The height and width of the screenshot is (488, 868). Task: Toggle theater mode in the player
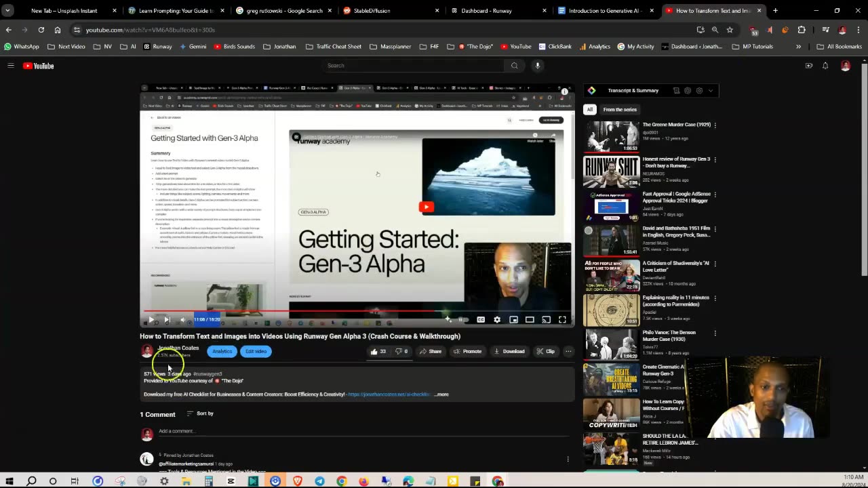(530, 320)
